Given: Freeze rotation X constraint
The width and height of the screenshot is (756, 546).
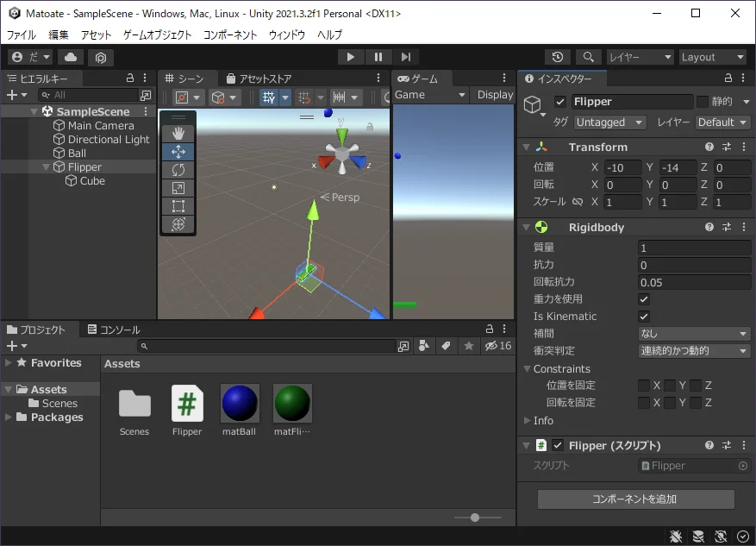Looking at the screenshot, I should [644, 402].
